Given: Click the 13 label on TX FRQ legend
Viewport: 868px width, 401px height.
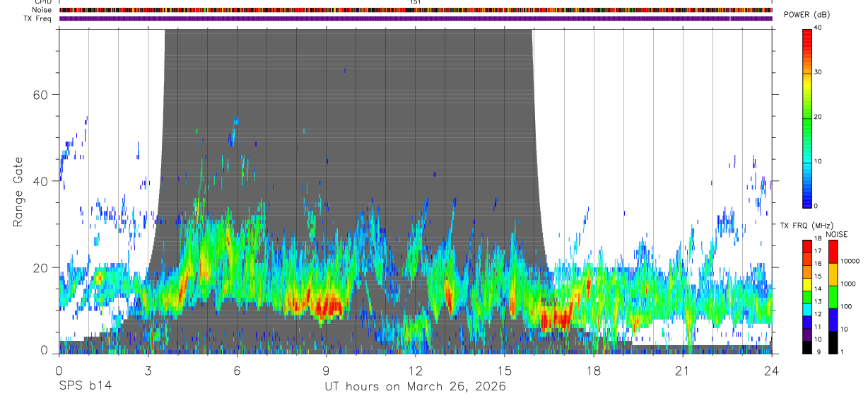Looking at the screenshot, I should tap(817, 301).
